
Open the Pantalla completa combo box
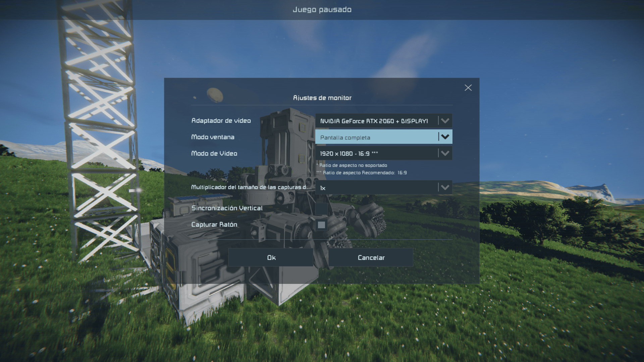click(x=376, y=137)
